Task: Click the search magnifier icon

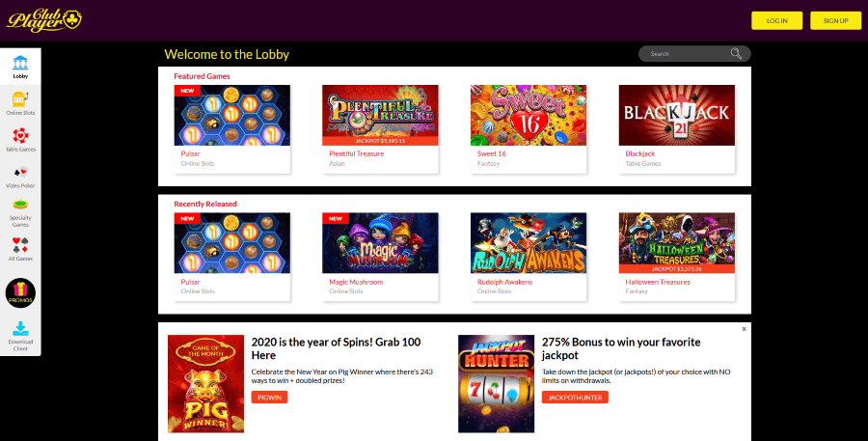Action: 736,54
